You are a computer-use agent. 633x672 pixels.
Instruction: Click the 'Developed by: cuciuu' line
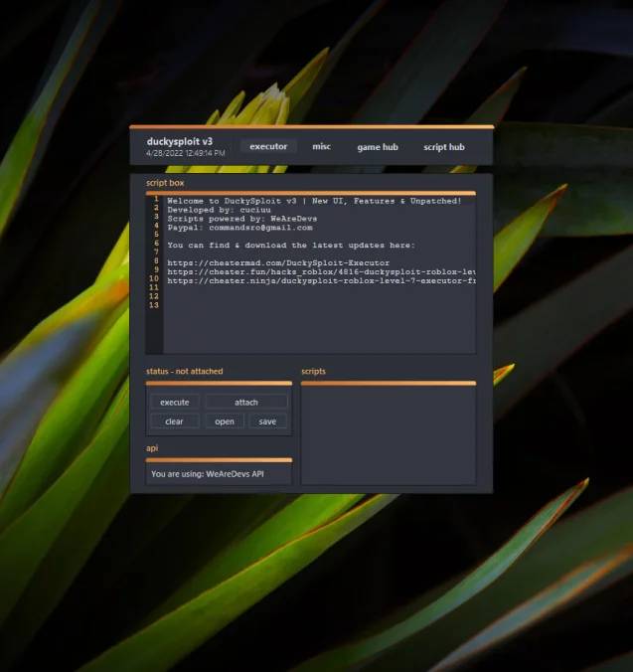click(219, 210)
